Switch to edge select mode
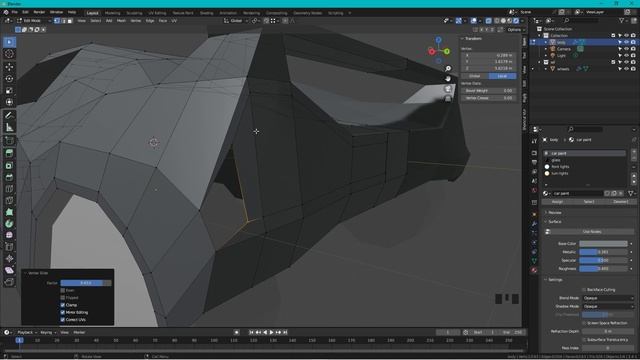The width and height of the screenshot is (640, 360). (63, 20)
